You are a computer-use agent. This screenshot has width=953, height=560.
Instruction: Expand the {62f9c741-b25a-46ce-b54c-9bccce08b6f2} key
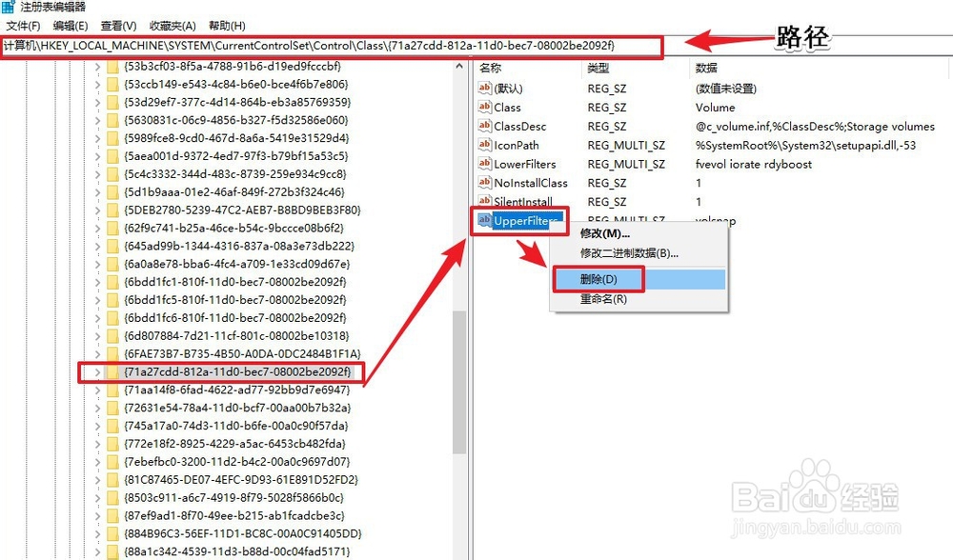tap(98, 229)
